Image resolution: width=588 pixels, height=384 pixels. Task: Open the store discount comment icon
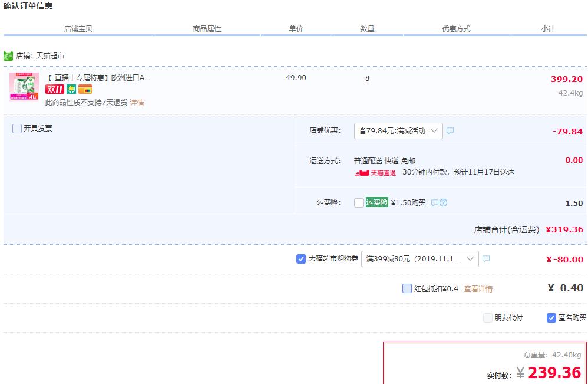pyautogui.click(x=450, y=130)
